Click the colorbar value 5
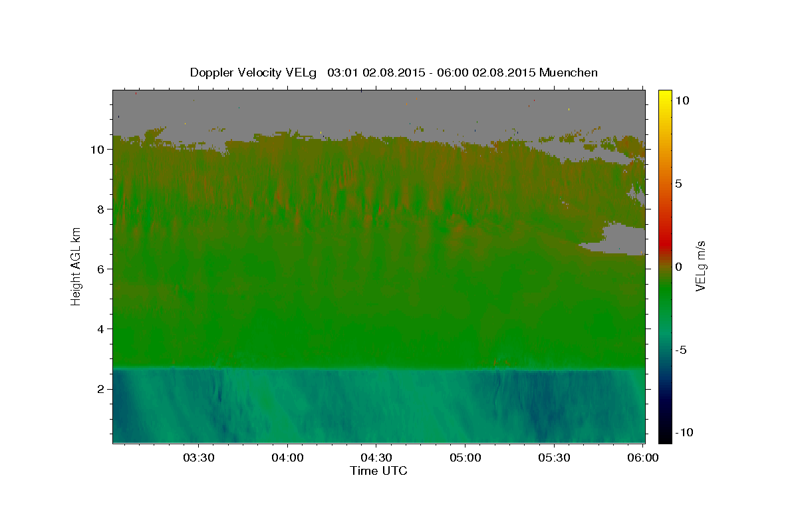The image size is (798, 532). click(678, 184)
